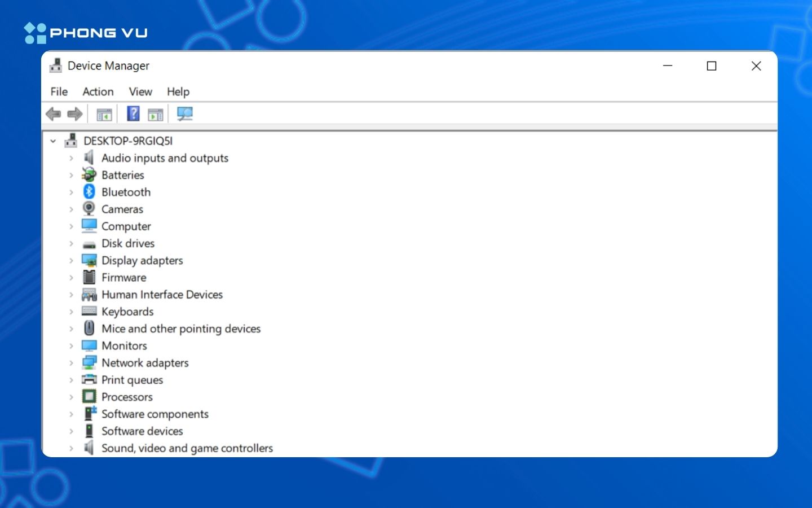Select Keyboards in the device tree
812x508 pixels.
pos(127,312)
